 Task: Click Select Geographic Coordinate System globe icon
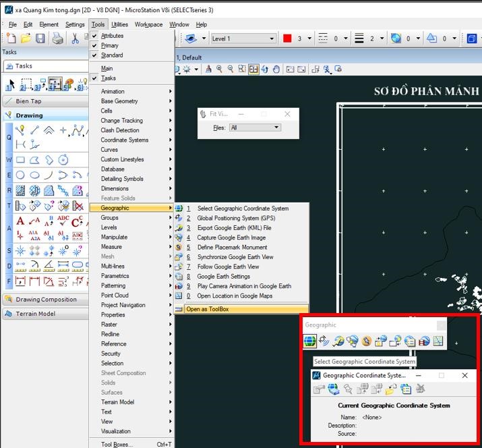(x=309, y=342)
